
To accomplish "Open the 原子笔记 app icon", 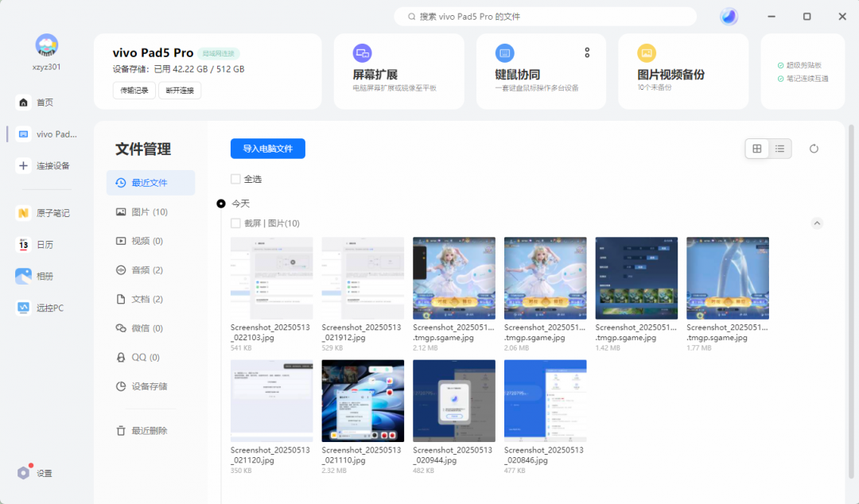I will (x=23, y=213).
